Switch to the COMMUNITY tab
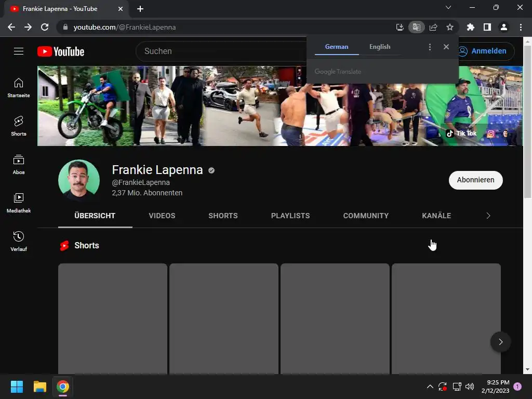Image resolution: width=532 pixels, height=399 pixels. point(366,216)
